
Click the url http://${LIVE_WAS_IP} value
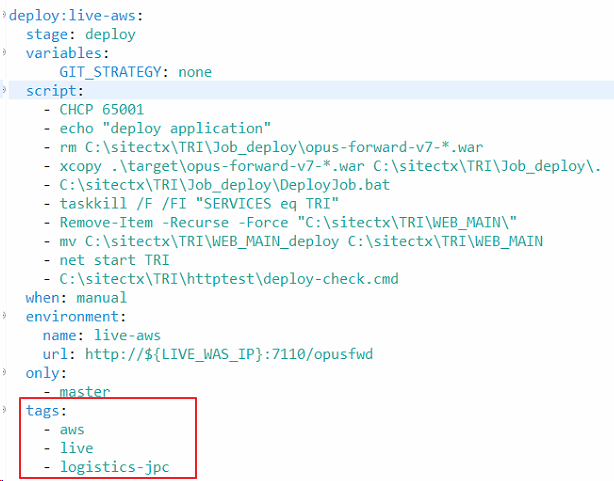pyautogui.click(x=229, y=354)
